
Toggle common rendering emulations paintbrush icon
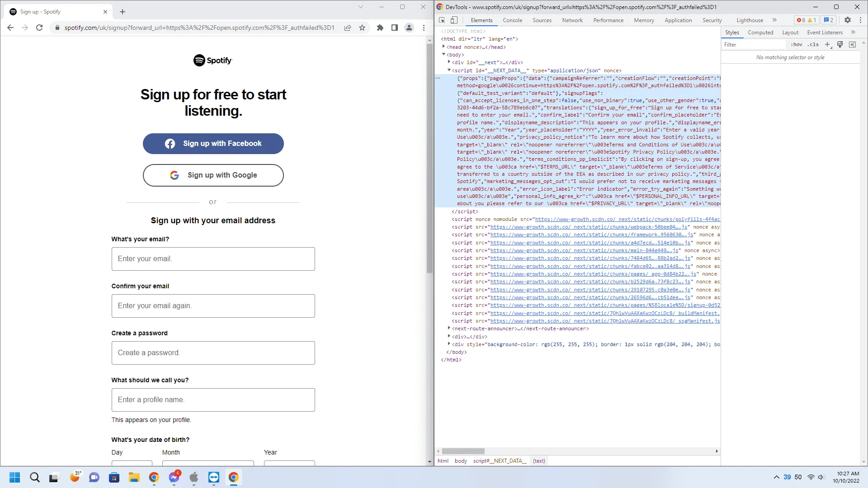point(840,45)
